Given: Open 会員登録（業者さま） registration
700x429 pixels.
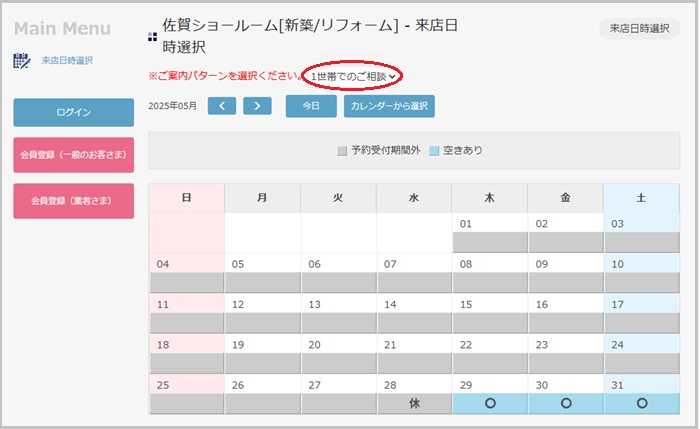Looking at the screenshot, I should click(74, 201).
